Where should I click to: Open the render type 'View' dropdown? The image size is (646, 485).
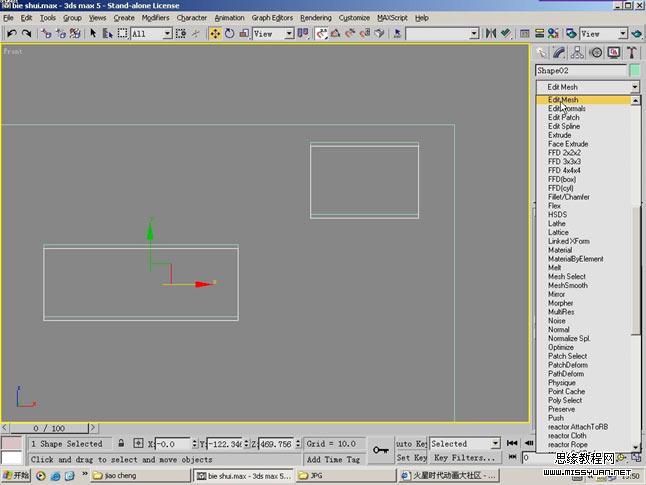click(x=623, y=33)
